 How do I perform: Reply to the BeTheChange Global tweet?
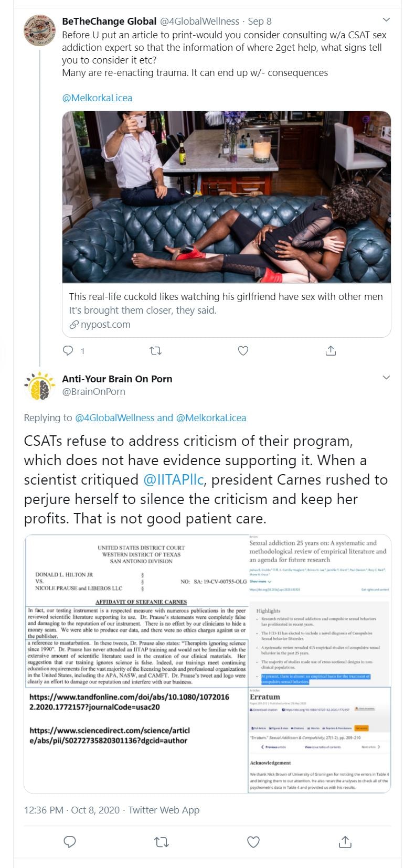tap(68, 350)
